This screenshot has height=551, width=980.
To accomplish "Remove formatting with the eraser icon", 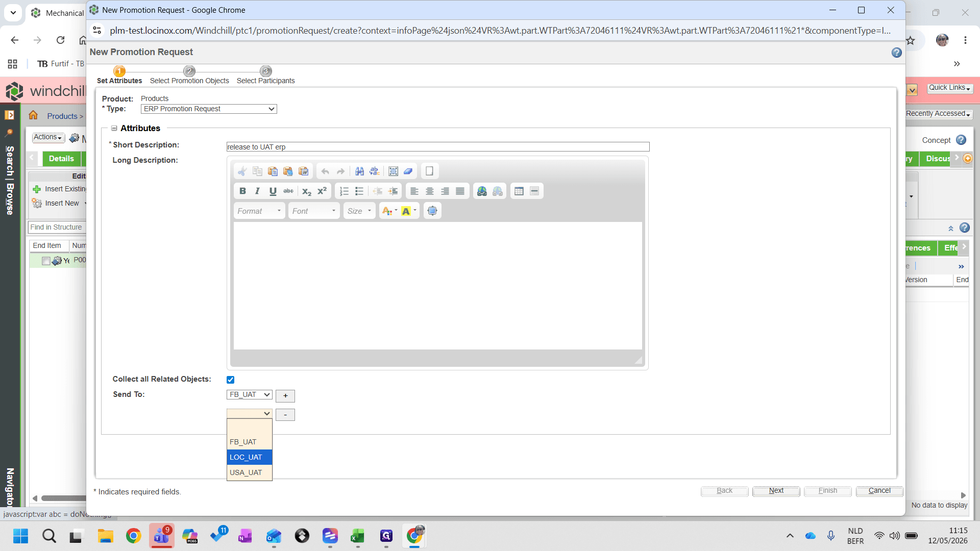I will tap(408, 171).
